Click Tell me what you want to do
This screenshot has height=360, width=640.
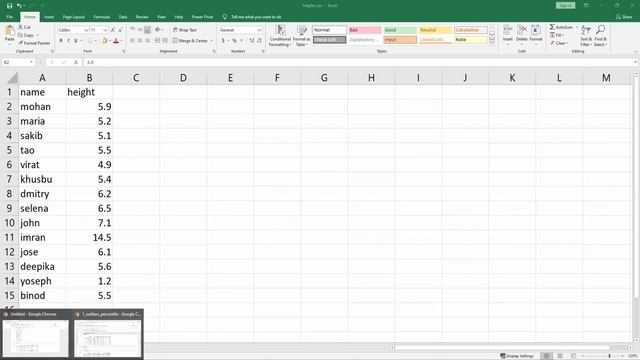pos(256,17)
